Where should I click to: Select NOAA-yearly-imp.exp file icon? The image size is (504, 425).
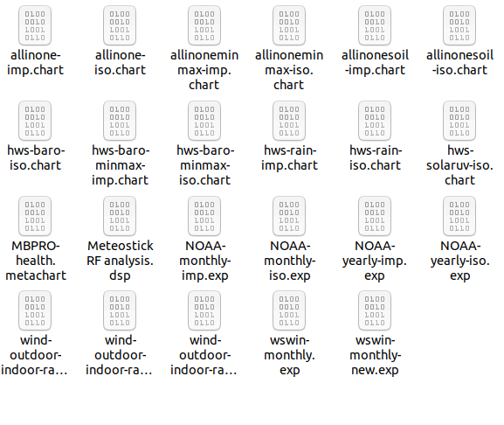point(375,216)
